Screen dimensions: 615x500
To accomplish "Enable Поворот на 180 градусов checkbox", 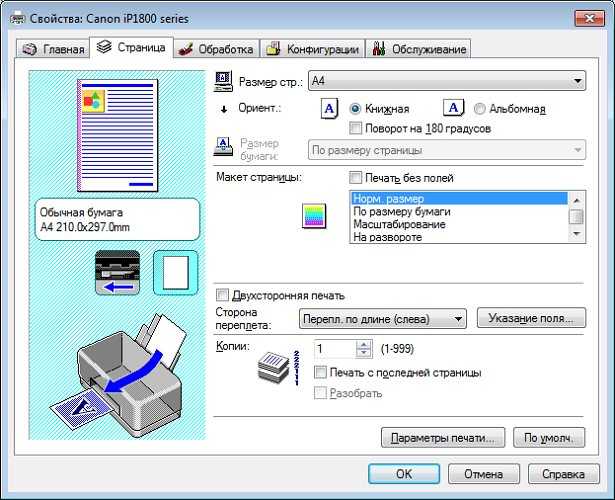I will coord(355,128).
